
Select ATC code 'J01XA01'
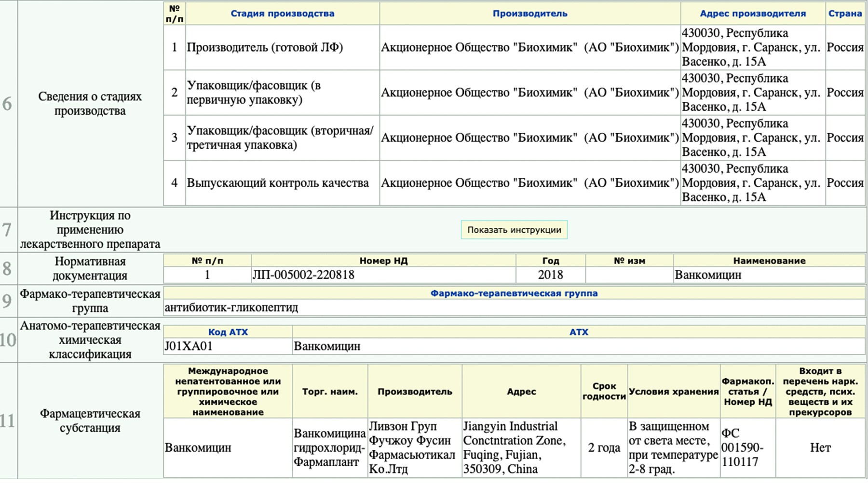(189, 347)
